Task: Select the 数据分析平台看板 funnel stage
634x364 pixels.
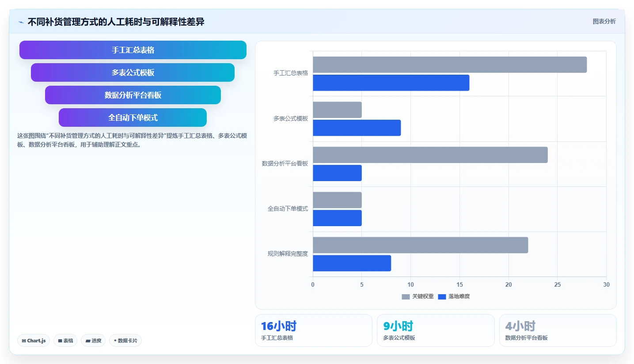Action: click(133, 95)
